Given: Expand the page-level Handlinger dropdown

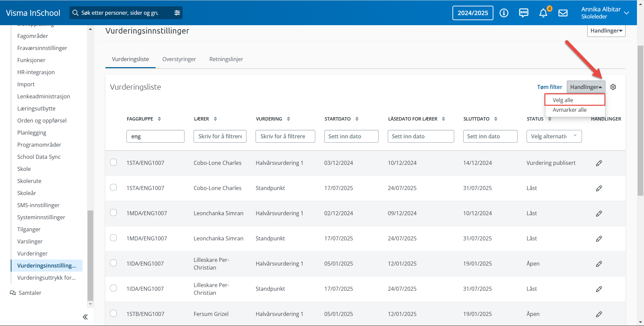Looking at the screenshot, I should tap(606, 31).
